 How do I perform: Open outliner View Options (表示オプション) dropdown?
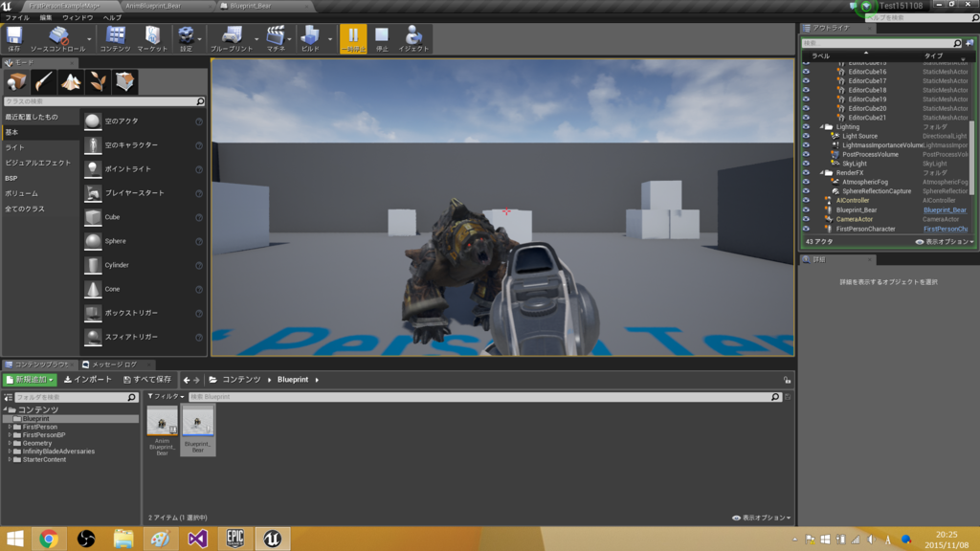(945, 242)
